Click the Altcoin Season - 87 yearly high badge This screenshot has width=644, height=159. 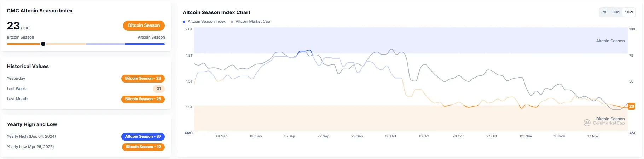tap(143, 137)
